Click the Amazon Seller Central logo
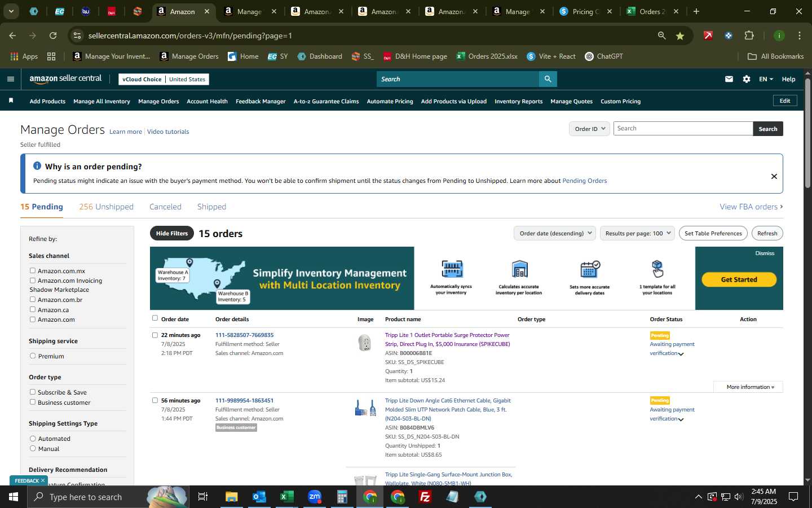The image size is (812, 508). (65, 79)
